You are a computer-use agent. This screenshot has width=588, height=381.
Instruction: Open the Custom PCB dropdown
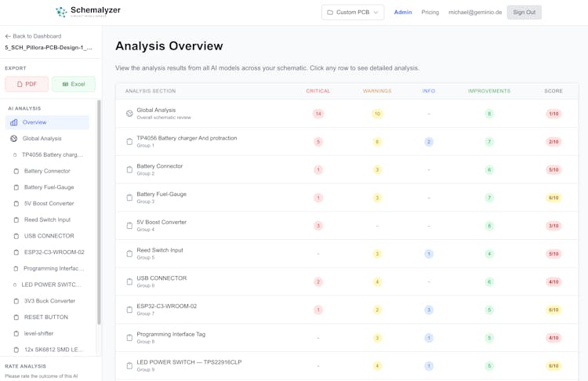coord(353,13)
